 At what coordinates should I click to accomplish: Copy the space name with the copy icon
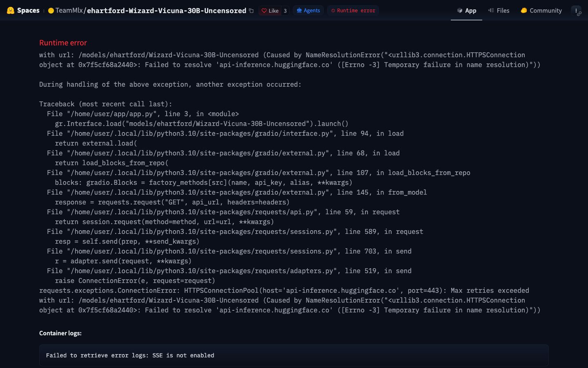251,11
